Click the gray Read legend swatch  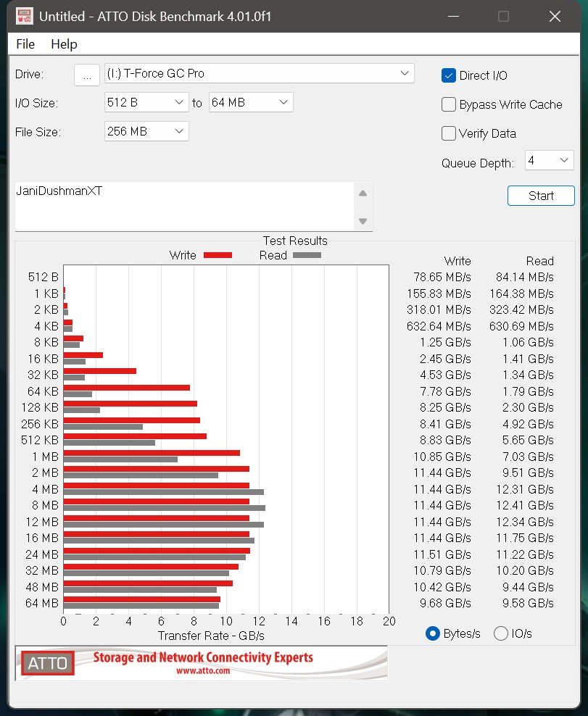coord(307,255)
